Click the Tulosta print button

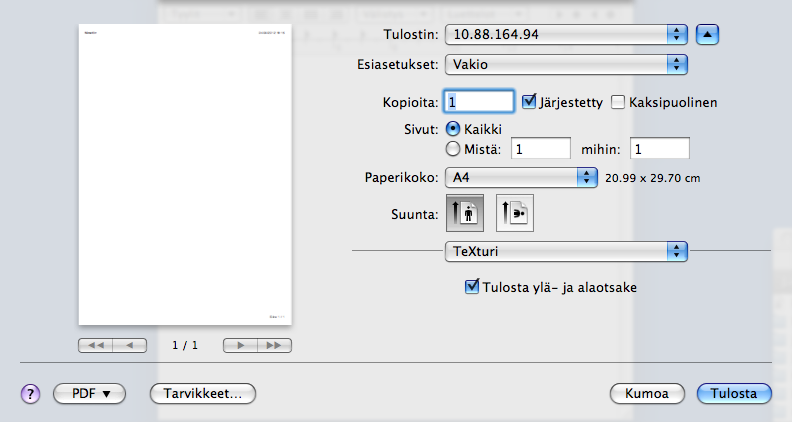point(734,393)
